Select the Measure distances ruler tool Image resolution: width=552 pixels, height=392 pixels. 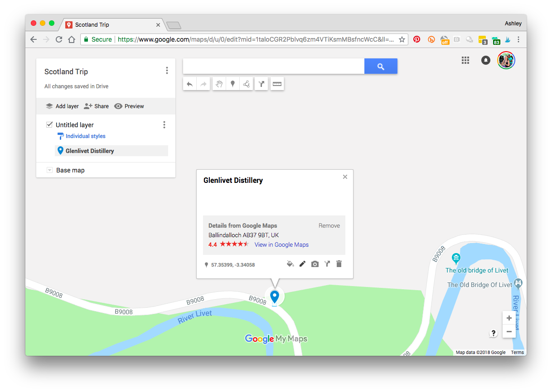277,84
